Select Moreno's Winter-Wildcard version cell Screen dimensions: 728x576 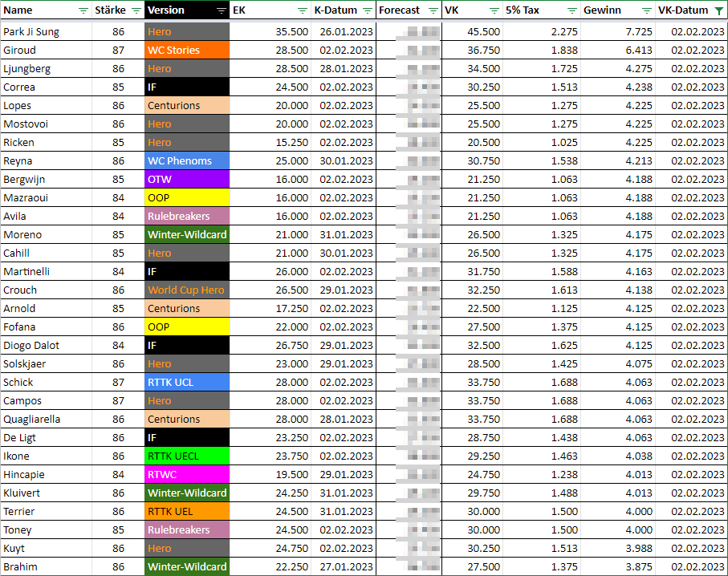[187, 235]
